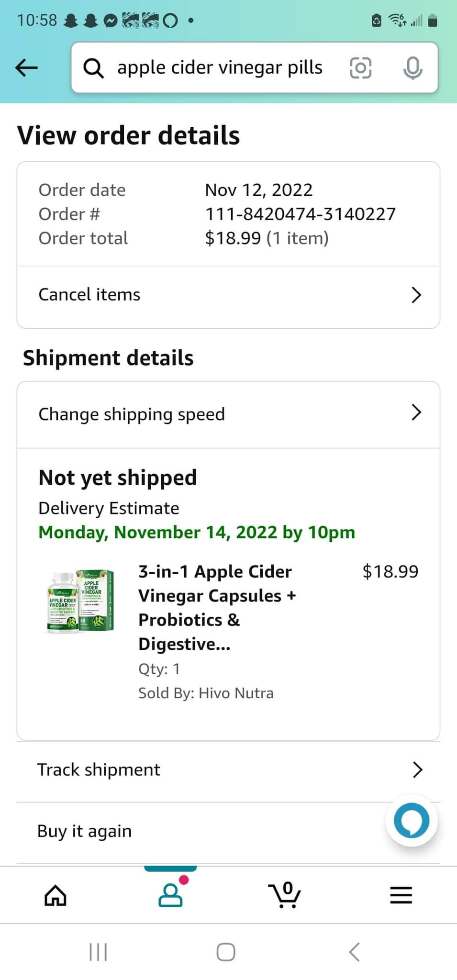
Task: Expand Change shipping speed chevron
Action: [x=416, y=412]
